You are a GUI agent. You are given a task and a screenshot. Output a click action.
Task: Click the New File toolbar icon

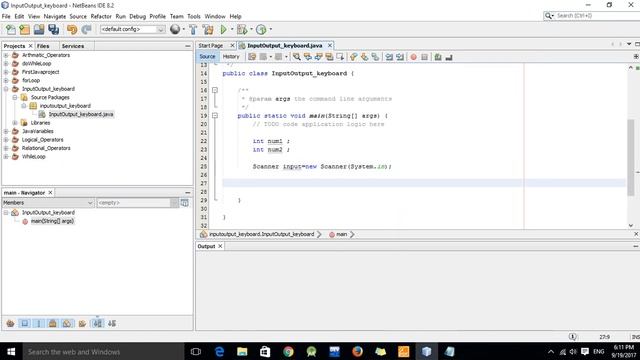[11, 29]
